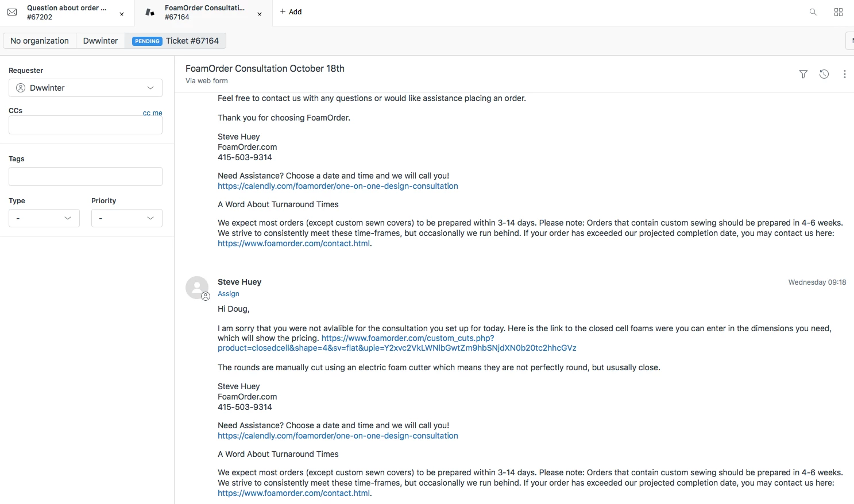Click the Via web form text
854x504 pixels.
207,81
